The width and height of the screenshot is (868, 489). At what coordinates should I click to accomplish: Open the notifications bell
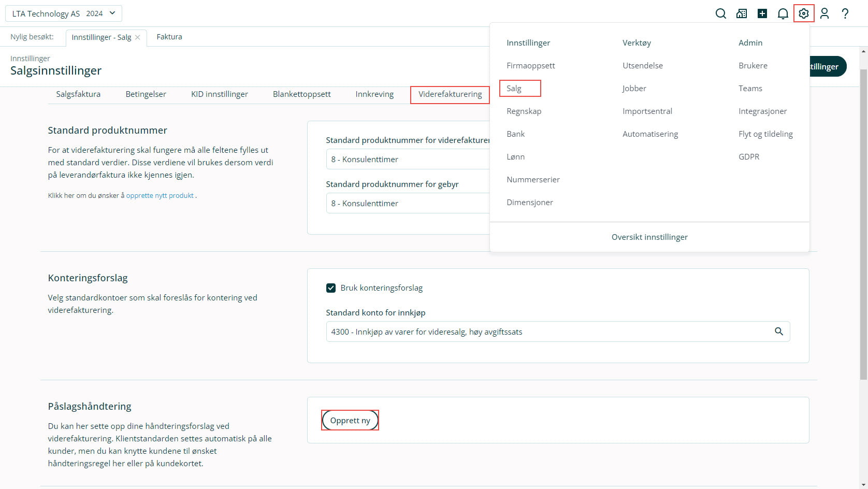(783, 14)
